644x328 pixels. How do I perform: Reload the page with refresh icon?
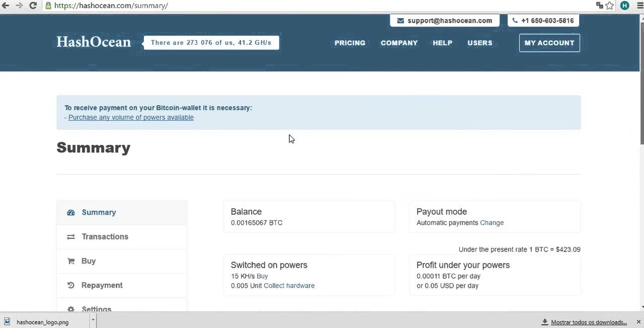(33, 6)
